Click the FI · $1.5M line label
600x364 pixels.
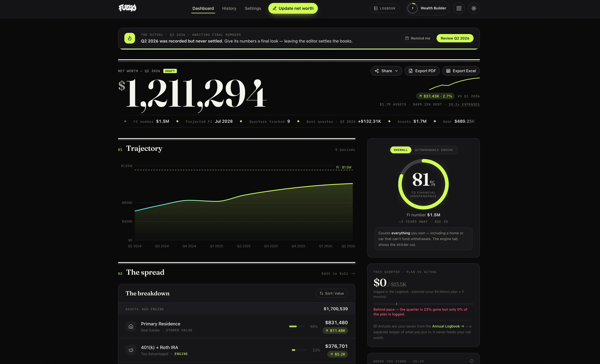(x=344, y=167)
